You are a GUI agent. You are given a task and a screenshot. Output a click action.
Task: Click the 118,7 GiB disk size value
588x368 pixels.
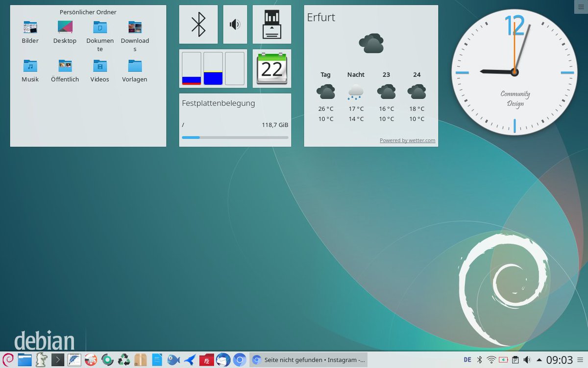click(x=275, y=125)
